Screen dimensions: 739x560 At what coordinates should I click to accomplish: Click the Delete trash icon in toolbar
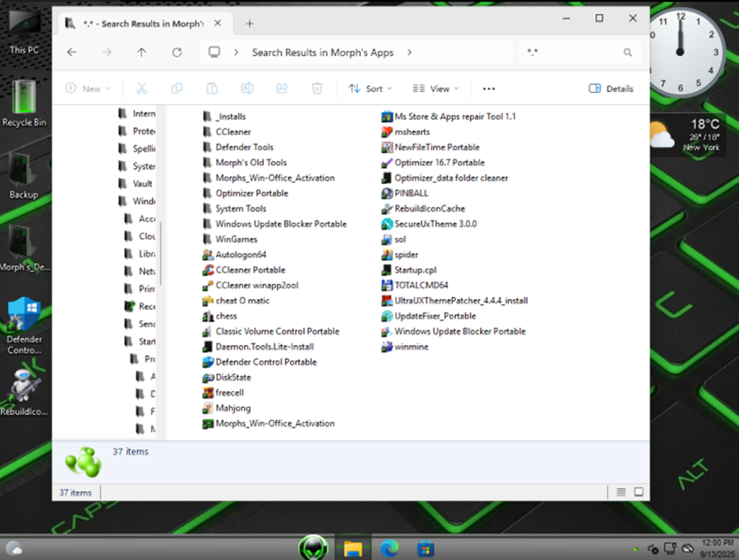coord(317,89)
